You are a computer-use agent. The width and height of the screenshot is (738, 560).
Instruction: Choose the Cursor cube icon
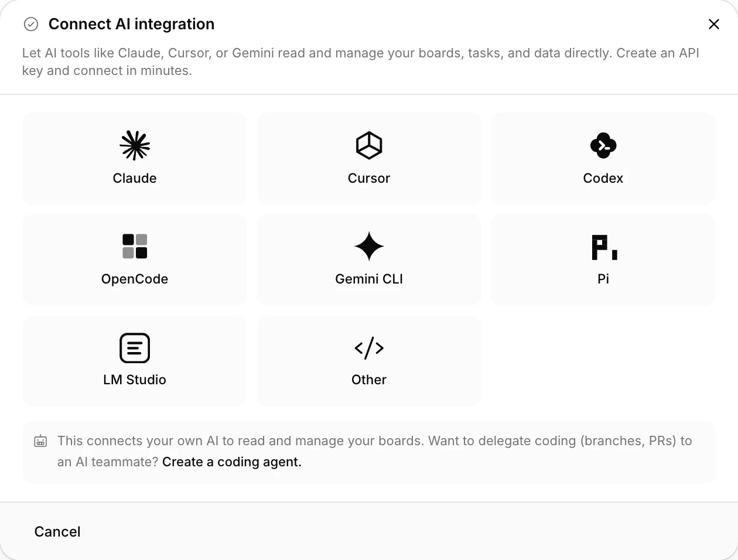tap(369, 145)
